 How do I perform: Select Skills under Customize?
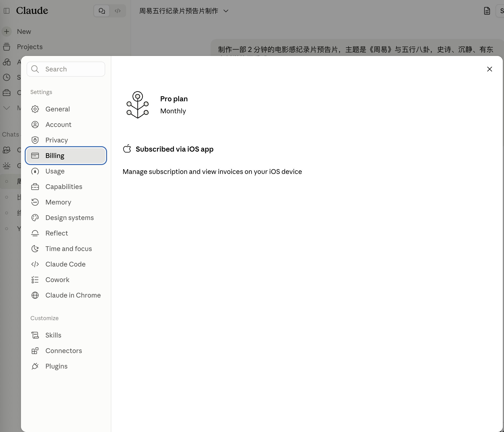pos(66,335)
